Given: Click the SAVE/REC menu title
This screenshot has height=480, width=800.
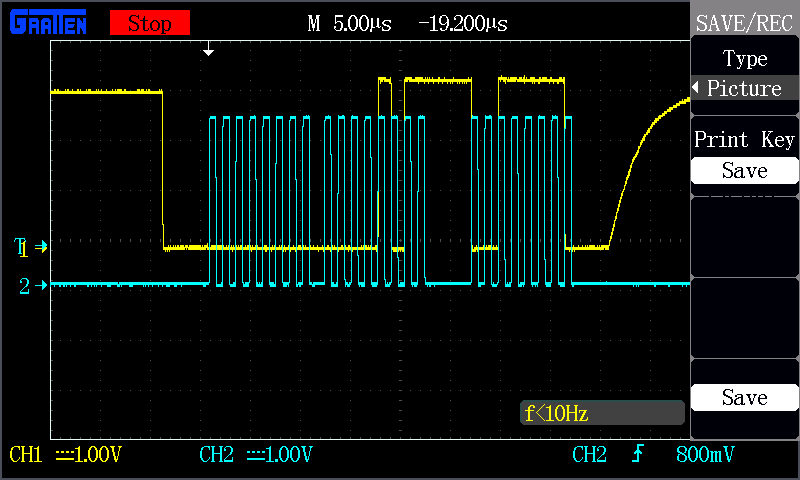Looking at the screenshot, I should [x=744, y=23].
